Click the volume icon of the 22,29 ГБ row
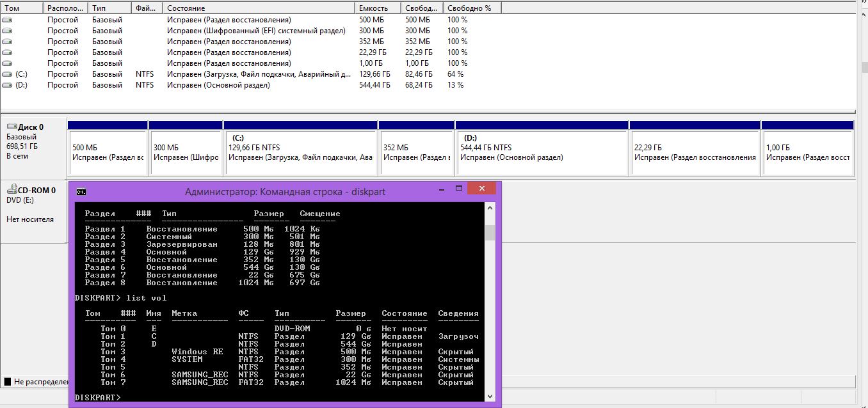 (x=7, y=52)
